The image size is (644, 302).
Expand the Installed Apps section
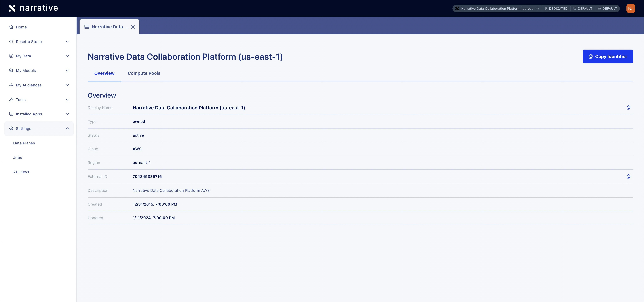(x=67, y=114)
